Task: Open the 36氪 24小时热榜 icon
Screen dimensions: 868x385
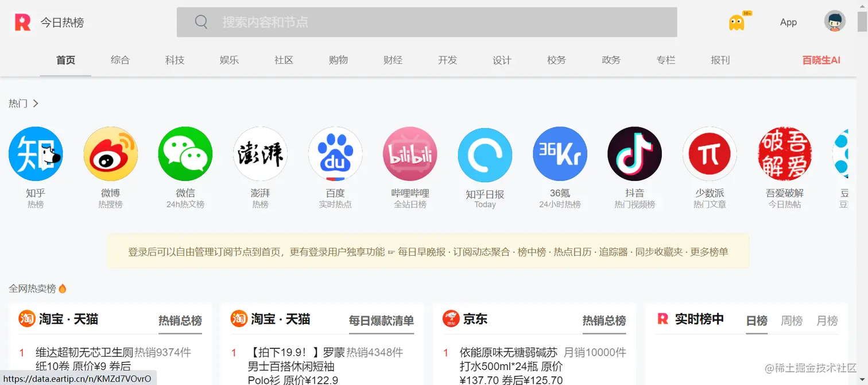Action: (560, 154)
